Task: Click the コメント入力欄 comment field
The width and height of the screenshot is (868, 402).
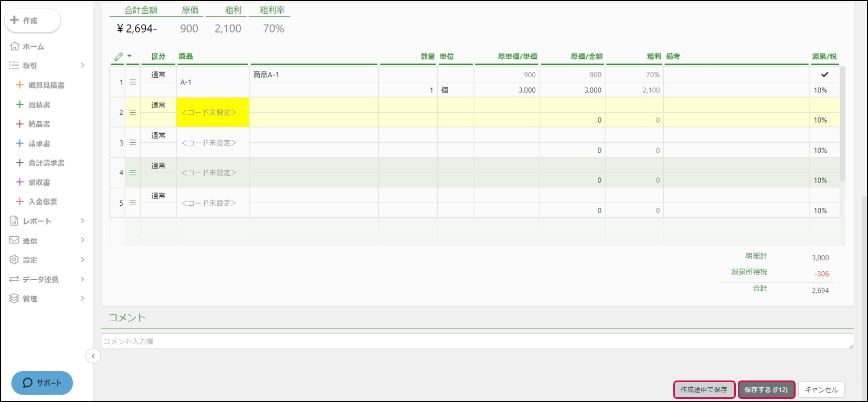Action: [477, 341]
